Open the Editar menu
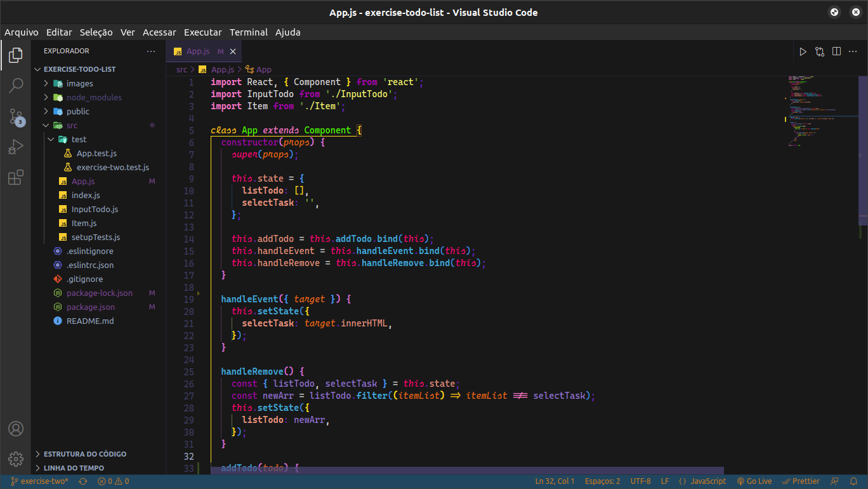 [x=59, y=32]
